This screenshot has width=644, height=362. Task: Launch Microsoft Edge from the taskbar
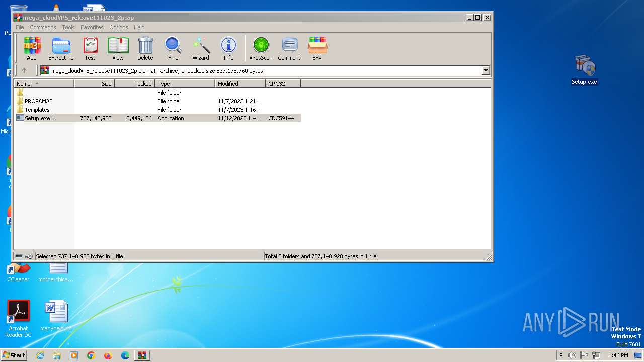[125, 355]
